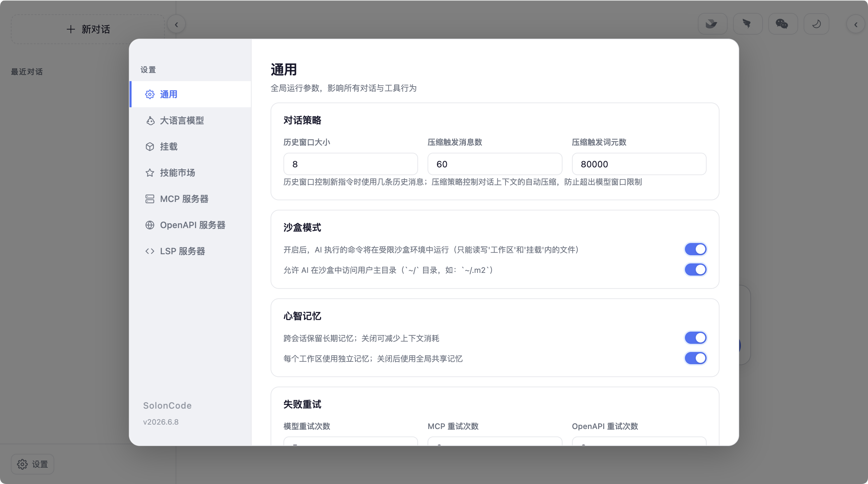
Task: Click the WeChat icon in top bar
Action: pyautogui.click(x=782, y=24)
